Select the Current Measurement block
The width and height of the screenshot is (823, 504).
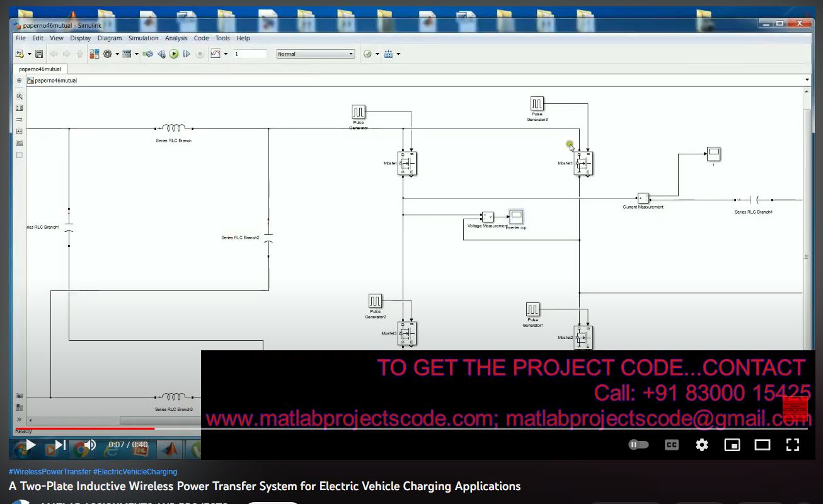(643, 198)
